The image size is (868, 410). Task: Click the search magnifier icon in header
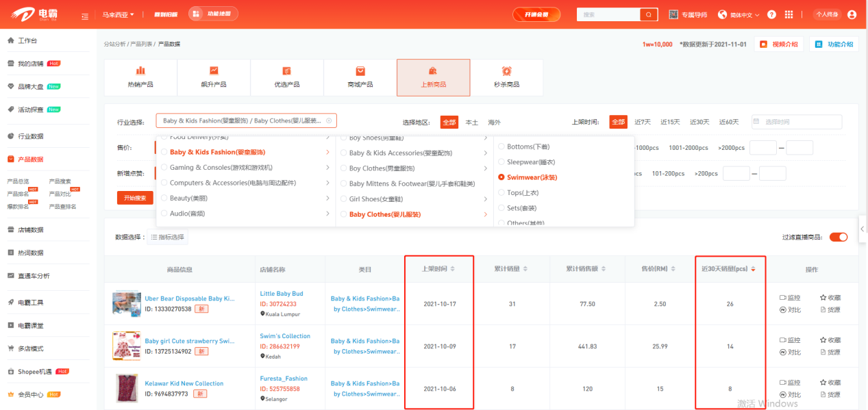click(x=648, y=14)
